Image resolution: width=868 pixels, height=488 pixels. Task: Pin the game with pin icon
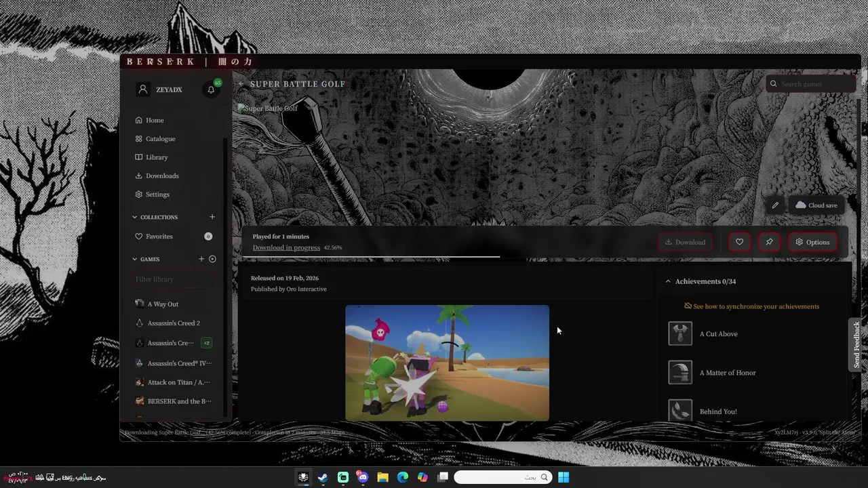[769, 242]
